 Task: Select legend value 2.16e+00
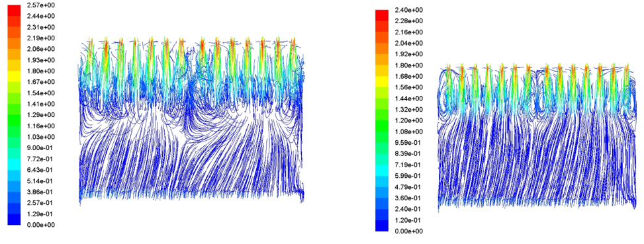tap(408, 32)
